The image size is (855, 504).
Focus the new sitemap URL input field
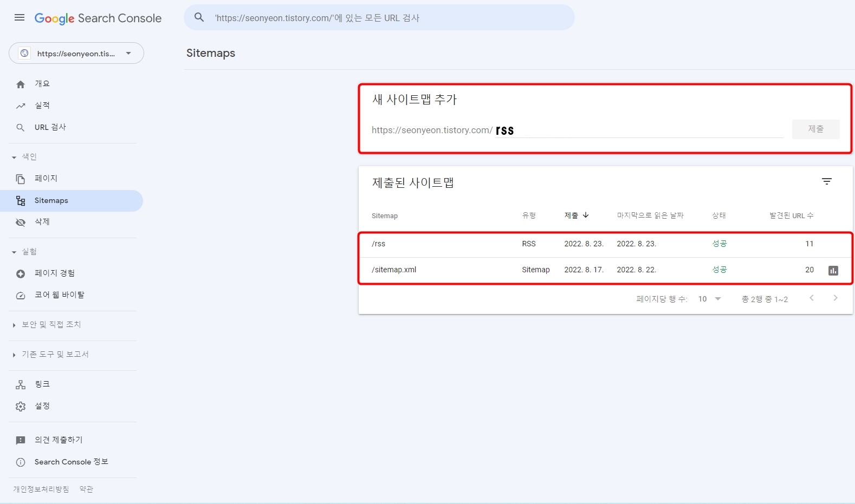639,130
